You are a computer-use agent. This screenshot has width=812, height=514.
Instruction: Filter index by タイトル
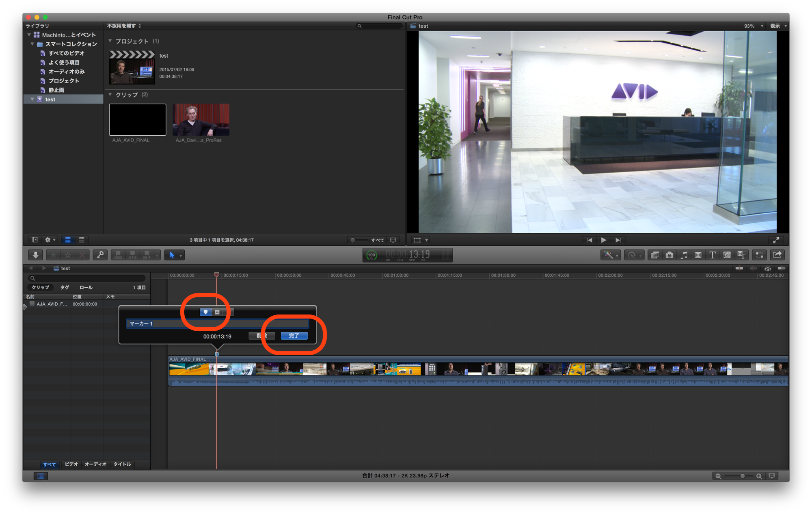(x=122, y=464)
